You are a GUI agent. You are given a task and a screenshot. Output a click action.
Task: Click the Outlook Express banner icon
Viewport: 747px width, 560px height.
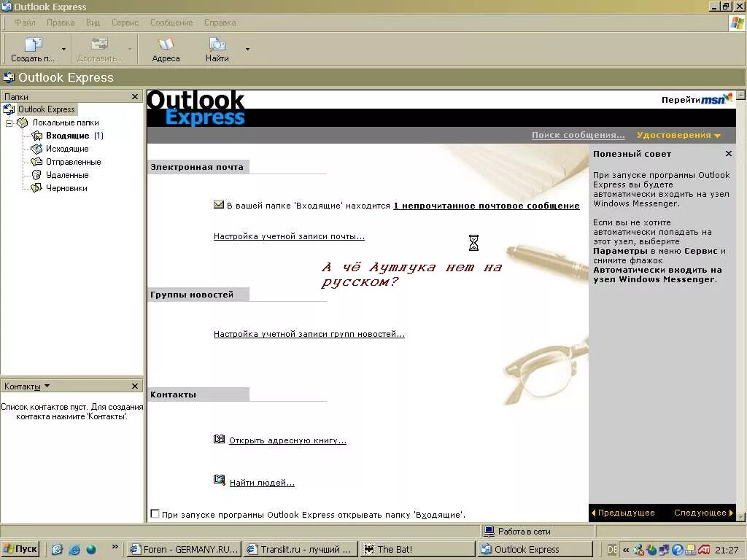[x=9, y=77]
